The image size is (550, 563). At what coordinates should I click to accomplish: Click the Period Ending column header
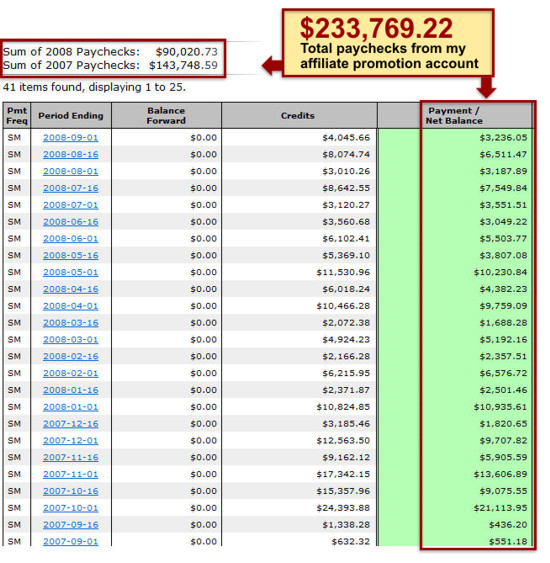click(x=71, y=116)
